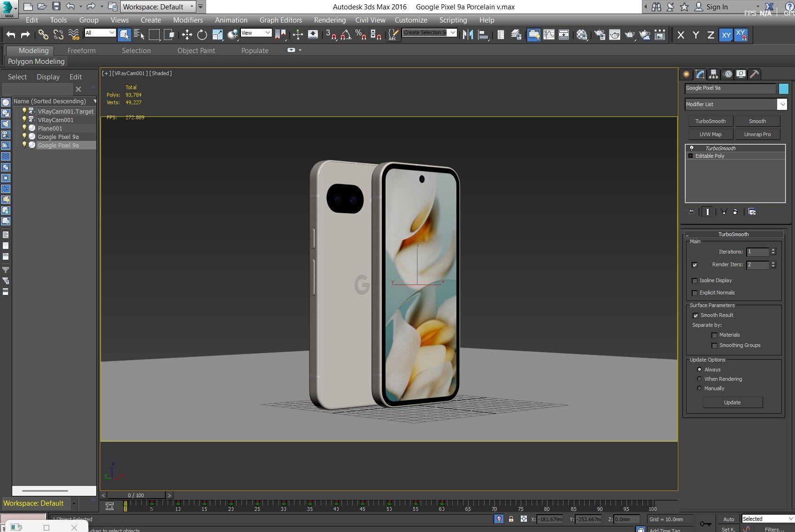Click the Render Production teapot icon
Viewport: 795px width, 532px height.
coord(630,35)
